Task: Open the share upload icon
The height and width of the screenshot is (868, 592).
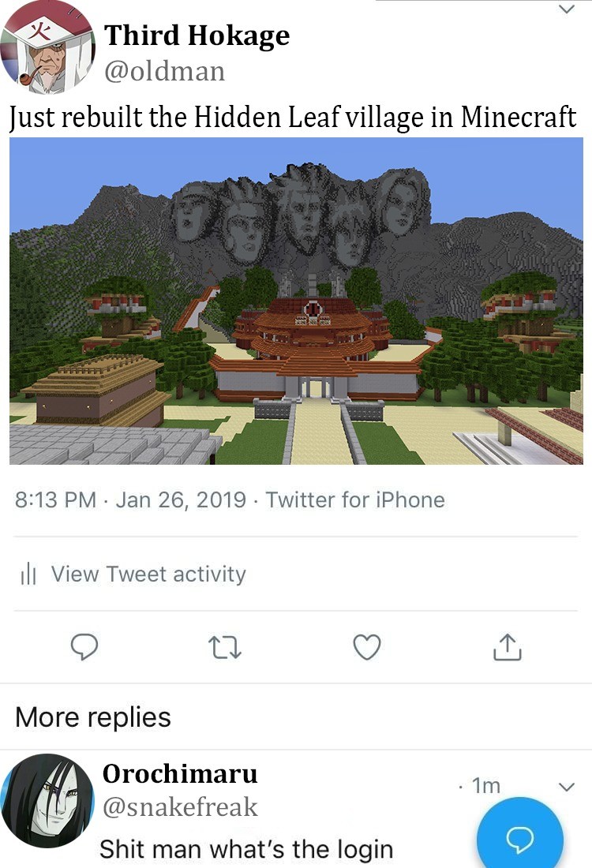Action: click(x=508, y=646)
